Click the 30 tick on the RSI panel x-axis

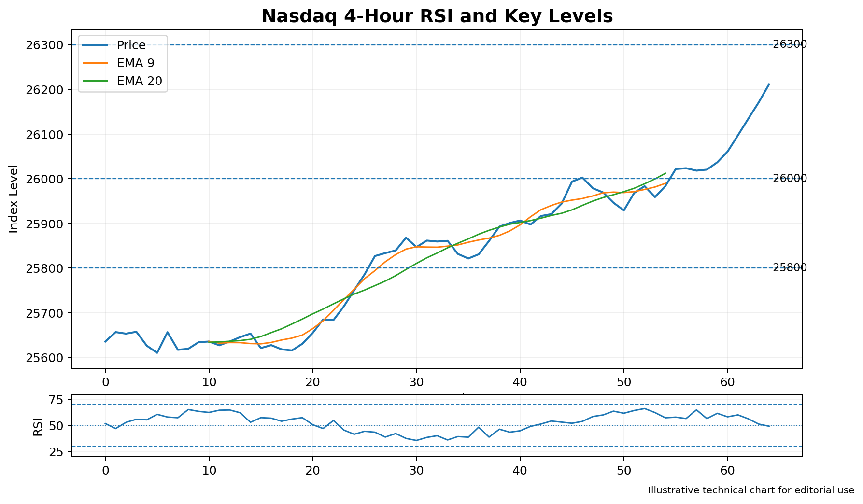click(416, 470)
